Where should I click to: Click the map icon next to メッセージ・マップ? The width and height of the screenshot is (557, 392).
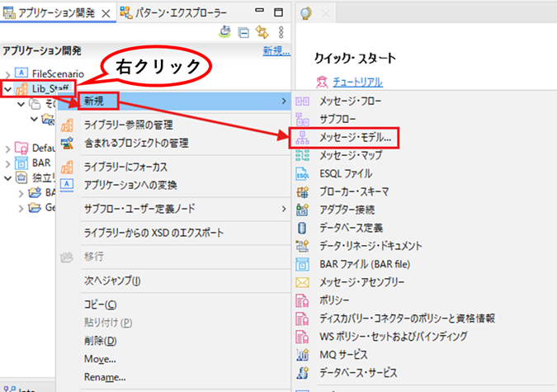[302, 156]
